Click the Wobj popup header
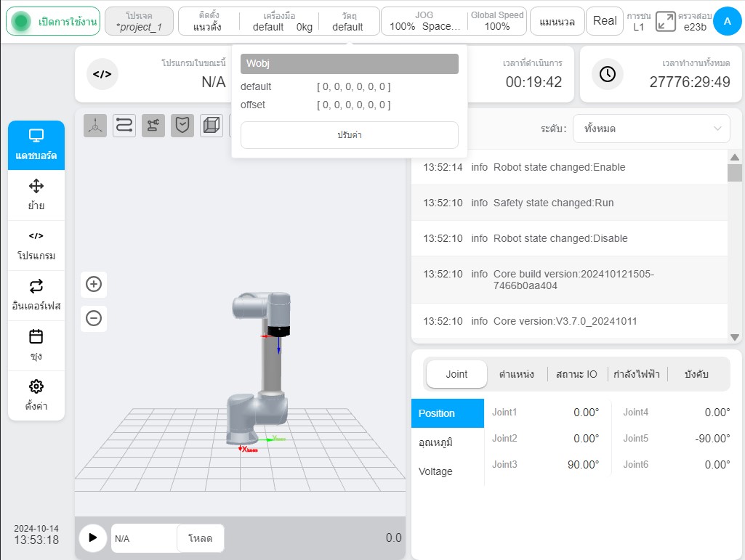 [349, 64]
